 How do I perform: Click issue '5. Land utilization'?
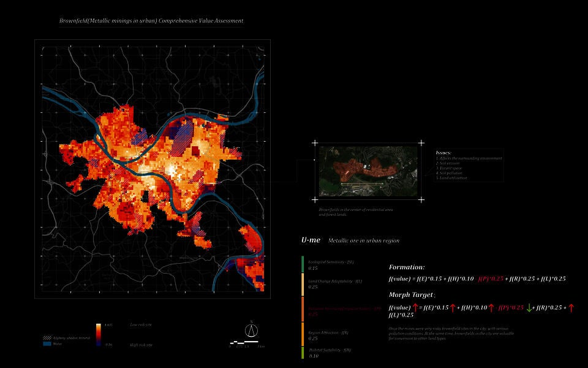tap(451, 178)
